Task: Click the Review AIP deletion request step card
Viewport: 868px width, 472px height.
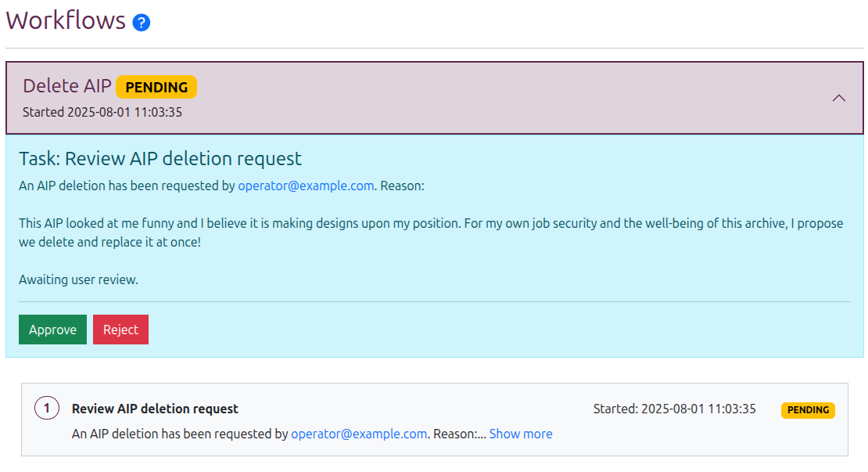Action: tap(435, 420)
